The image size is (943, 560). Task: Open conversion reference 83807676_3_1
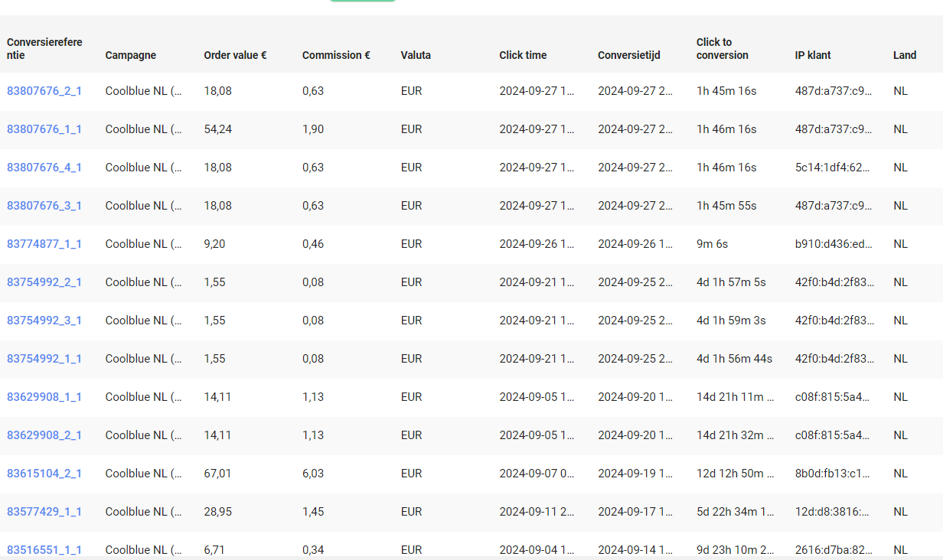44,206
